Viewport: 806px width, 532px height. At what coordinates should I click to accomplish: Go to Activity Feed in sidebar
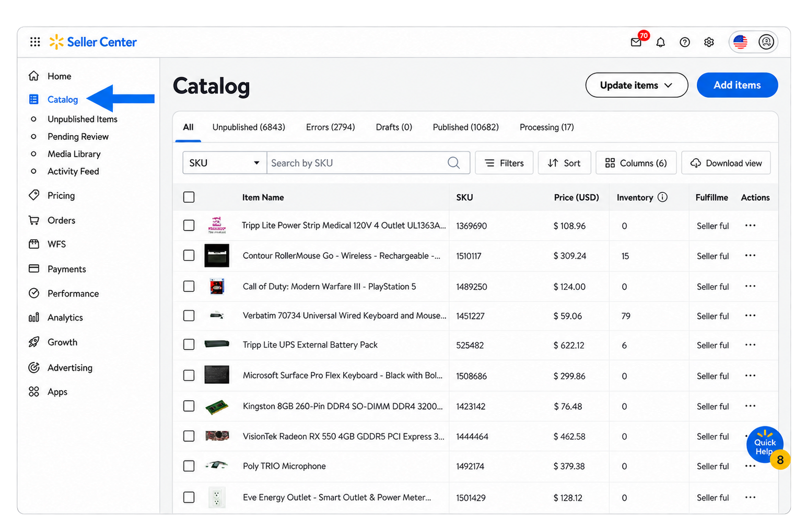tap(73, 171)
